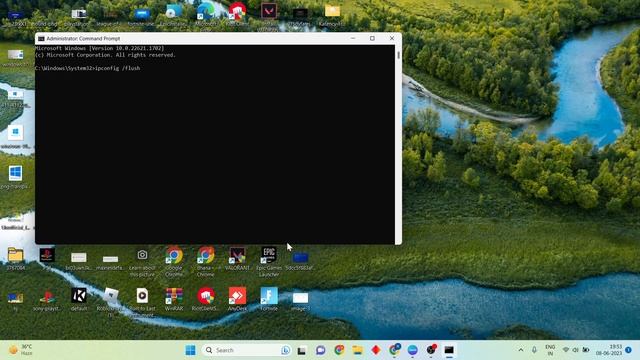Click the Command Prompt title bar icon
640x360 pixels.
(41, 38)
